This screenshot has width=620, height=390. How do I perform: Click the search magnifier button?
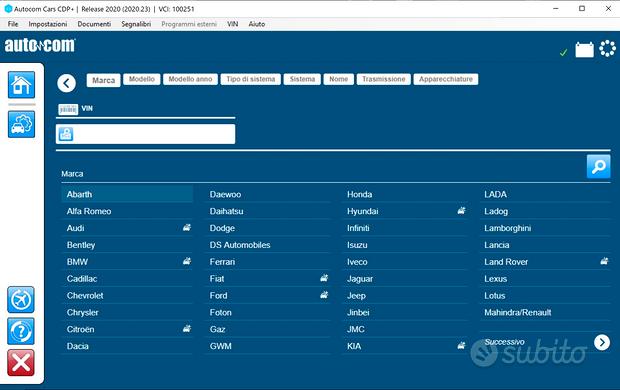[x=599, y=167]
